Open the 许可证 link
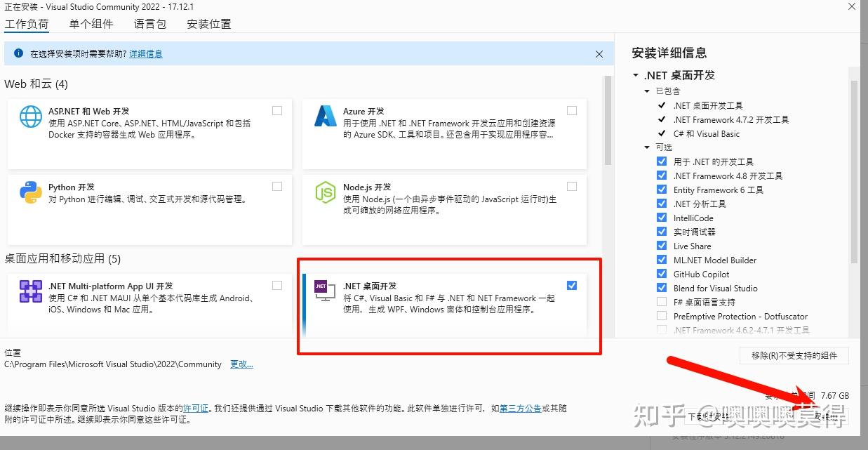868x450 pixels. coord(196,408)
